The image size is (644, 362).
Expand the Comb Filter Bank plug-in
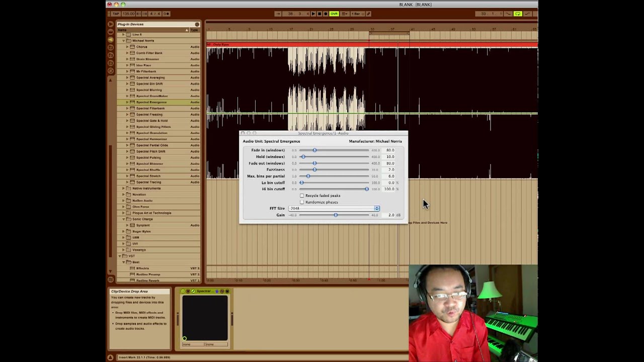(127, 53)
